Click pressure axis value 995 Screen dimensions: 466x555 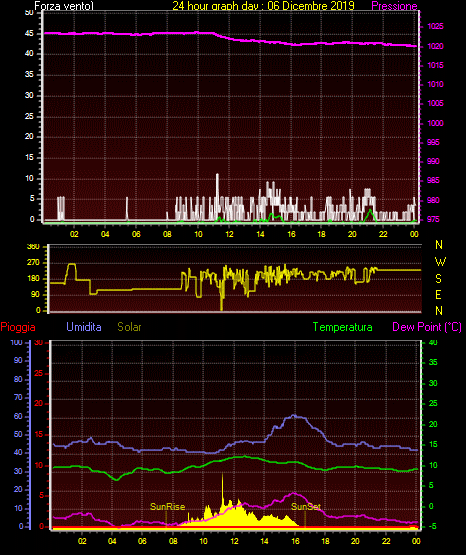(433, 142)
